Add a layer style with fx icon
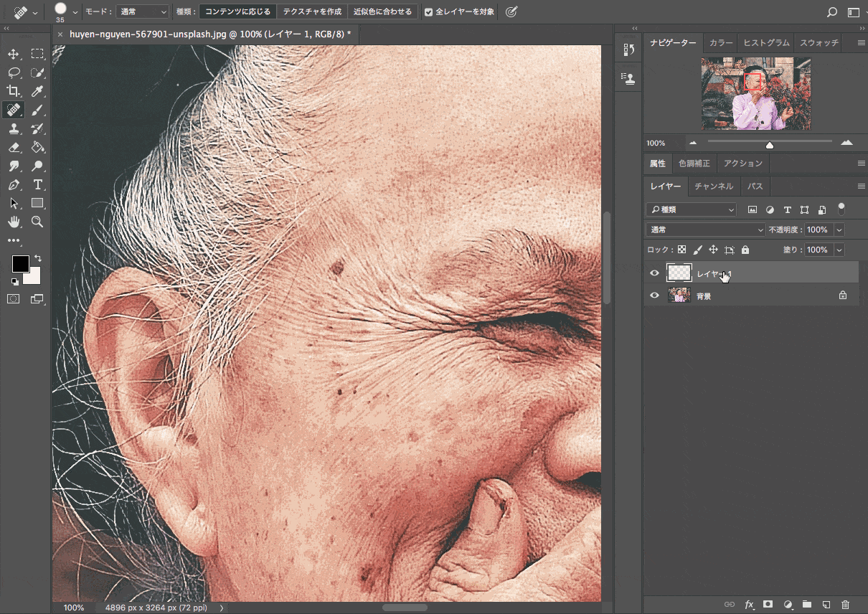This screenshot has height=614, width=868. coord(749,605)
